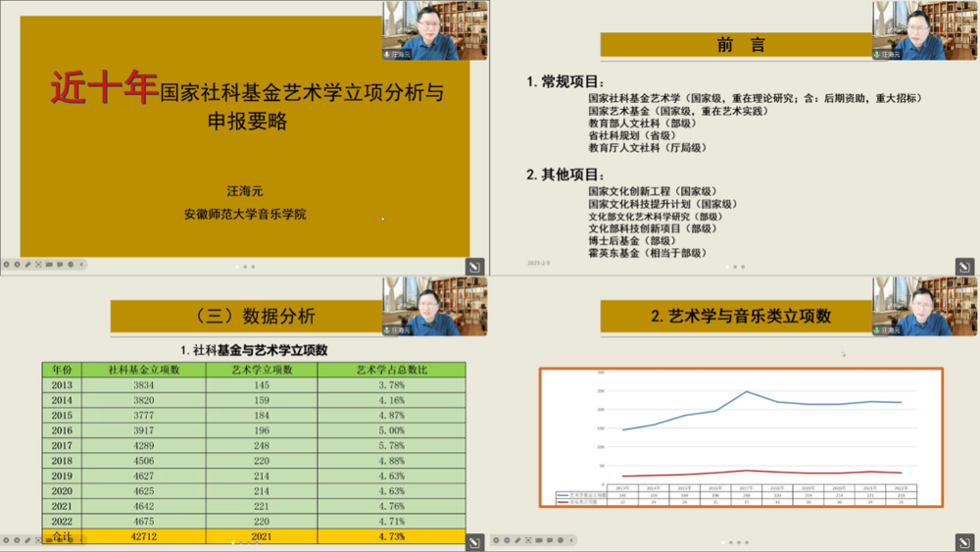Open more options ellipsis in title slide toolbar
The height and width of the screenshot is (552, 980).
(71, 265)
